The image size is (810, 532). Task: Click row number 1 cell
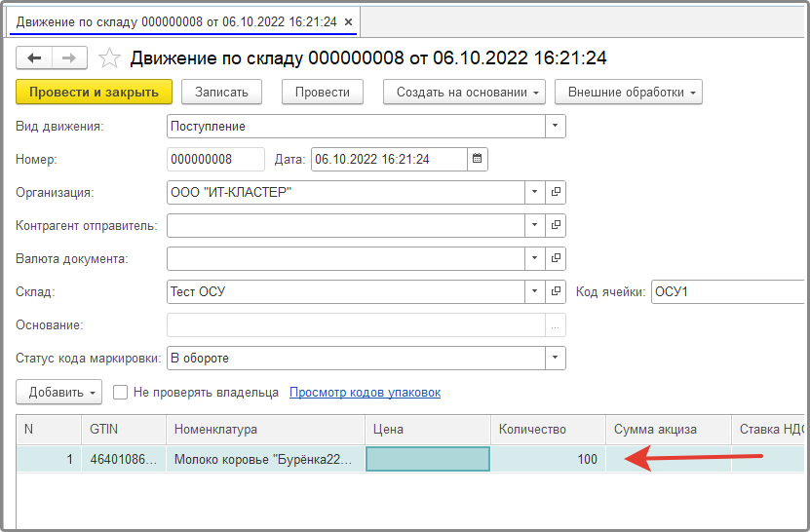(x=49, y=459)
